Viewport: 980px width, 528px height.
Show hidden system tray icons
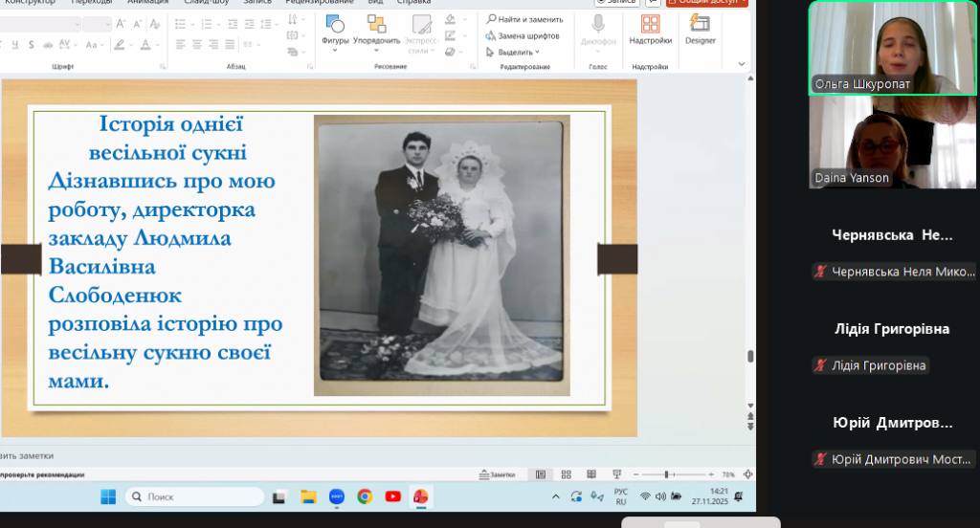(x=557, y=497)
